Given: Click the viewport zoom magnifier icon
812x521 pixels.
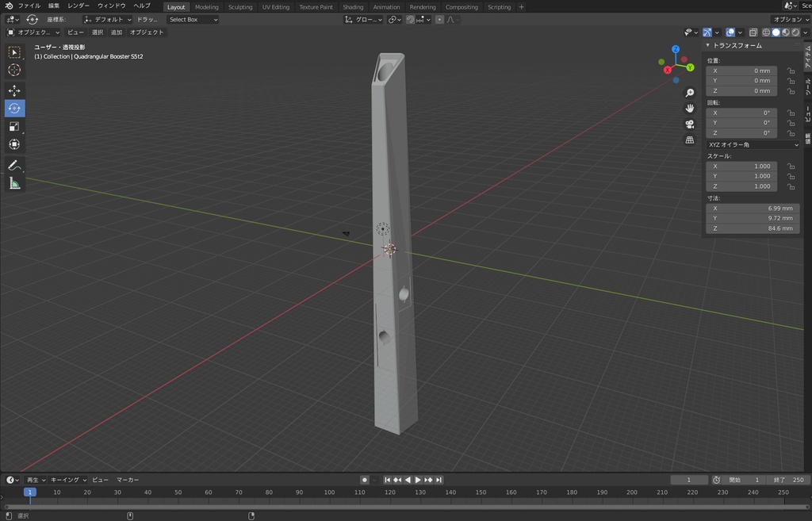Looking at the screenshot, I should (x=690, y=93).
